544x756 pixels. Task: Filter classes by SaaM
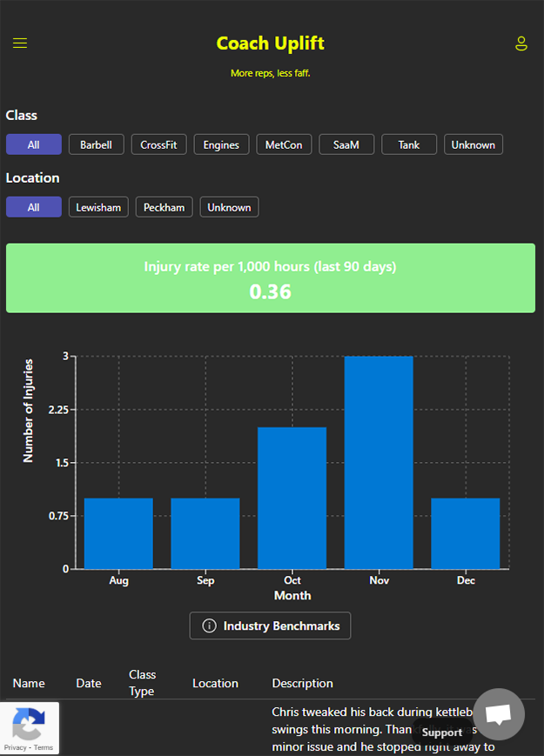click(x=346, y=144)
